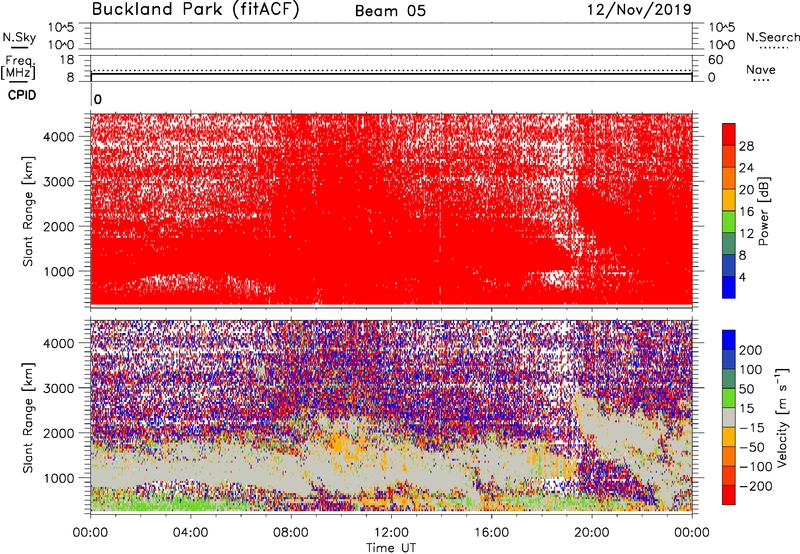Viewport: 800px width, 554px height.
Task: Click the CPID value '0'
Action: click(x=98, y=100)
